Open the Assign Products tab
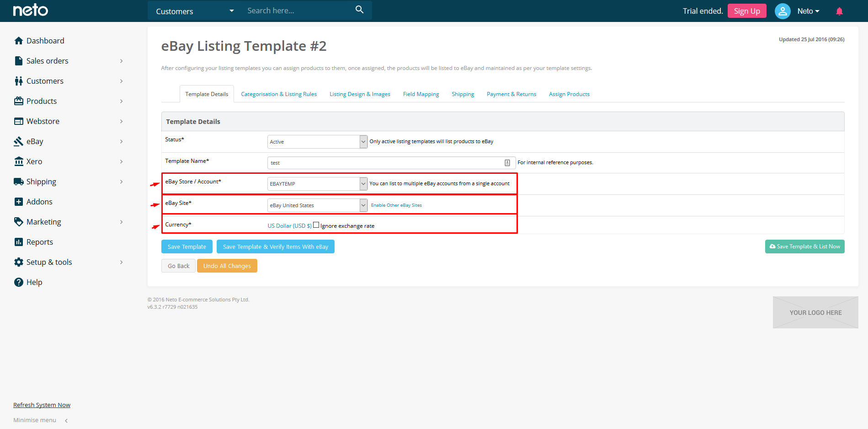Screen dimensions: 868x429 coord(569,94)
